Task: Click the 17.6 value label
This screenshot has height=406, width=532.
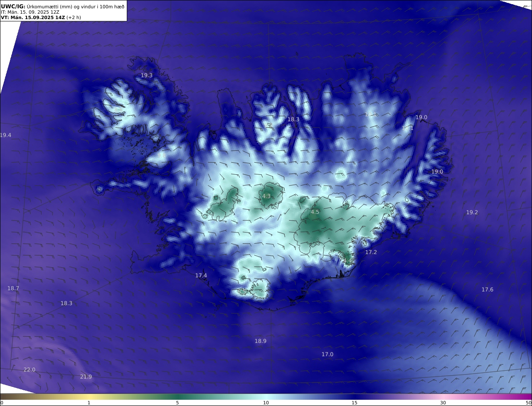Action: pos(487,289)
